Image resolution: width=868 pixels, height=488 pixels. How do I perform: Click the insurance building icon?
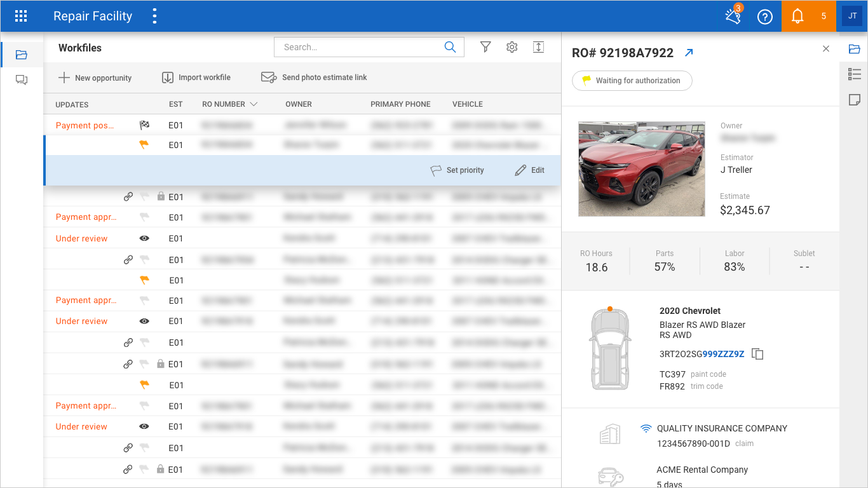coord(610,435)
